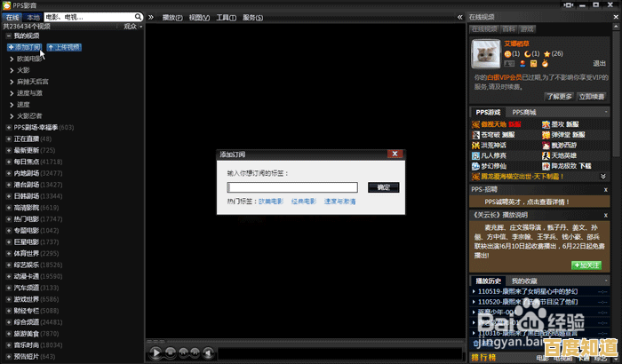Image resolution: width=622 pixels, height=364 pixels.
Task: Click the 梦幻修仙 game icon
Action: pyautogui.click(x=475, y=166)
